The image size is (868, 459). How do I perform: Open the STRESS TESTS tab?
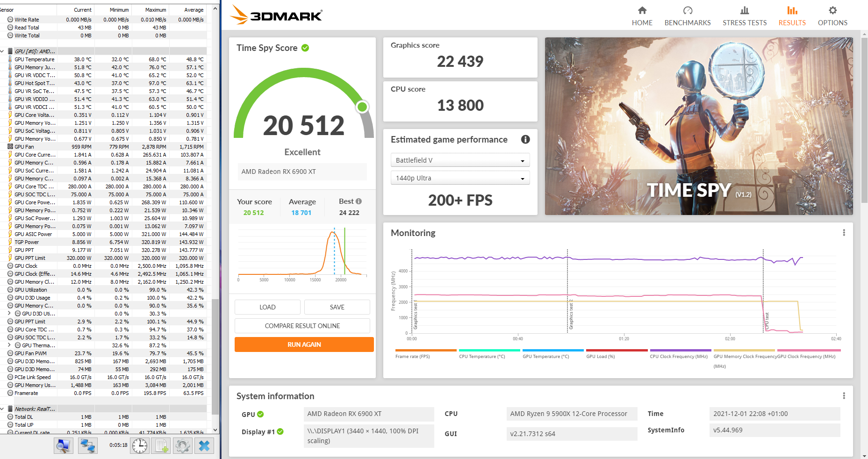tap(745, 16)
